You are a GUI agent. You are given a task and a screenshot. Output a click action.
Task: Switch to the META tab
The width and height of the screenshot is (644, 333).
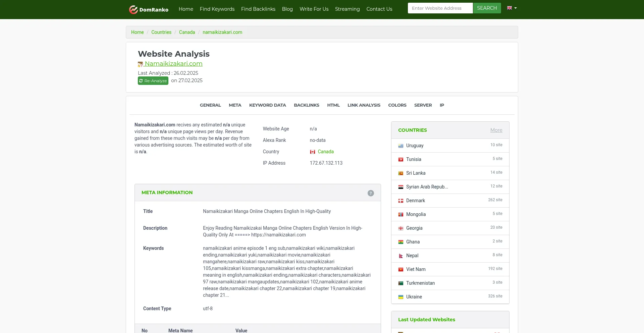[235, 105]
